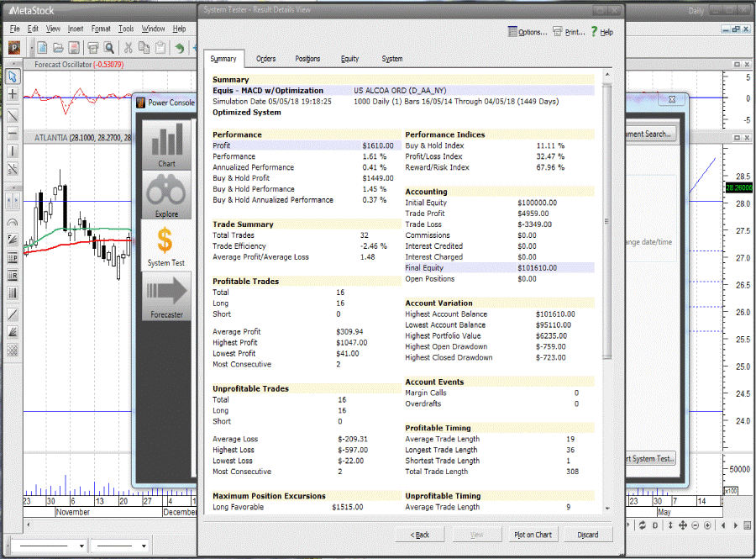Select the crosshatch grid tool
The height and width of the screenshot is (559, 756).
pos(13,351)
